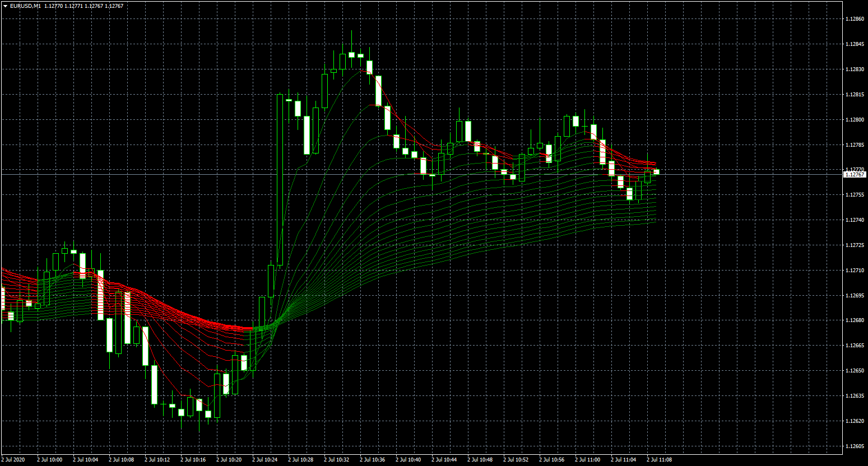This screenshot has height=466, width=868.
Task: Click the 1.12635 price scale label
Action: pos(854,396)
